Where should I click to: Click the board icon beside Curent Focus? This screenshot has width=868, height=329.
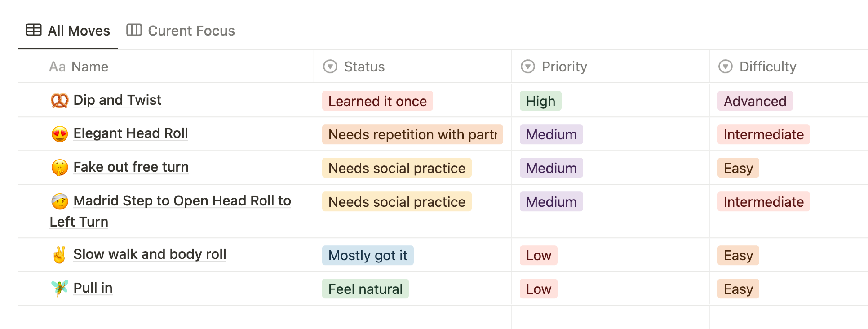coord(134,30)
